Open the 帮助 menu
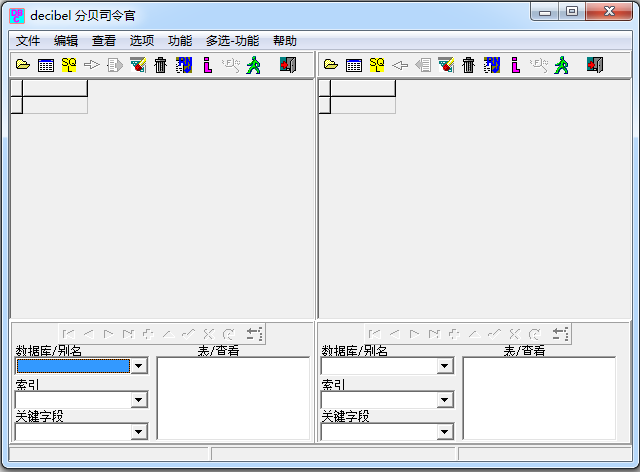 [x=284, y=41]
